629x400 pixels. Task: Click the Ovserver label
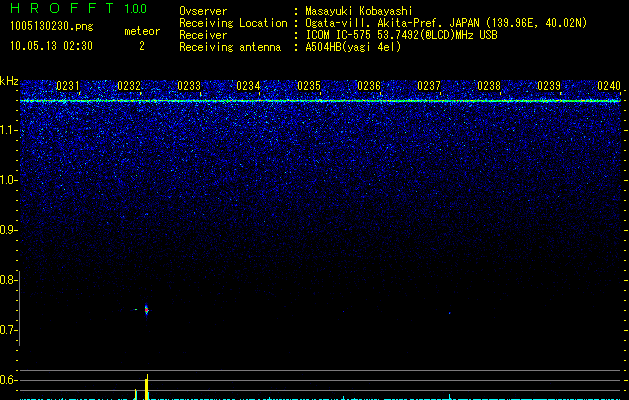click(x=203, y=11)
